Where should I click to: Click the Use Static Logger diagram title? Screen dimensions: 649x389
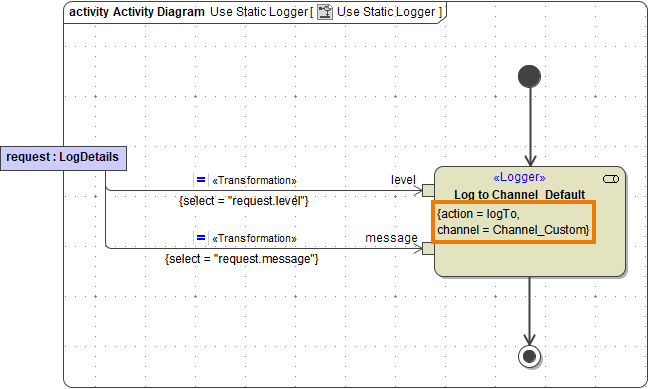(x=259, y=12)
